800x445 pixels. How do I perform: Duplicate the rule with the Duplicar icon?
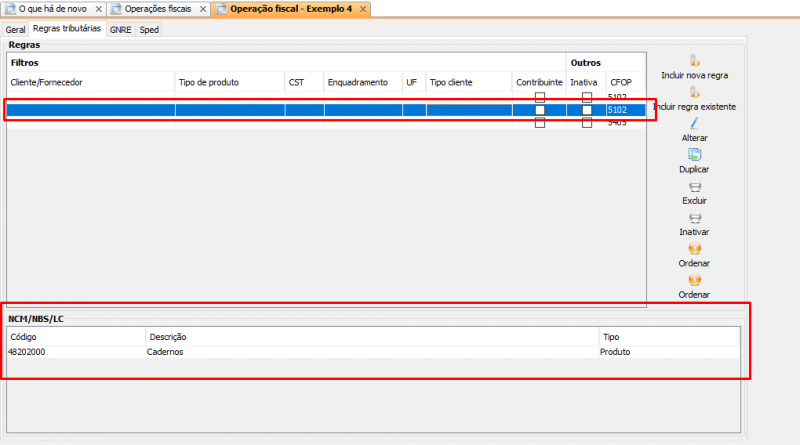click(x=694, y=155)
